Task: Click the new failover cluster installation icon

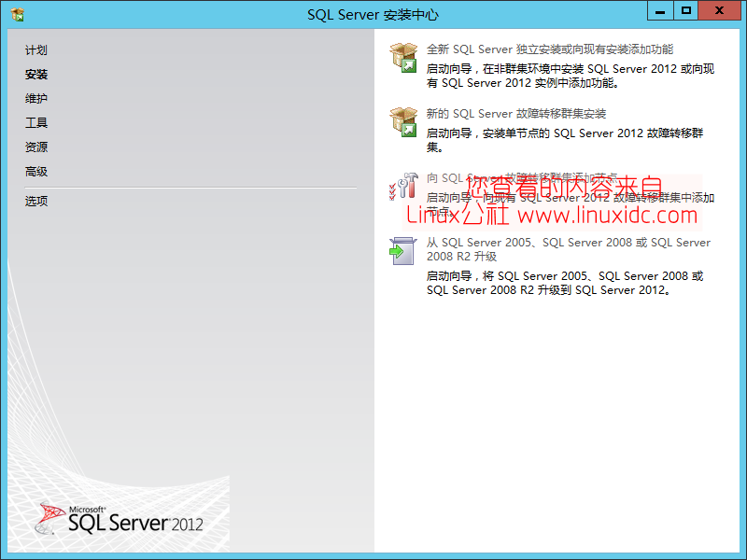Action: [x=403, y=121]
